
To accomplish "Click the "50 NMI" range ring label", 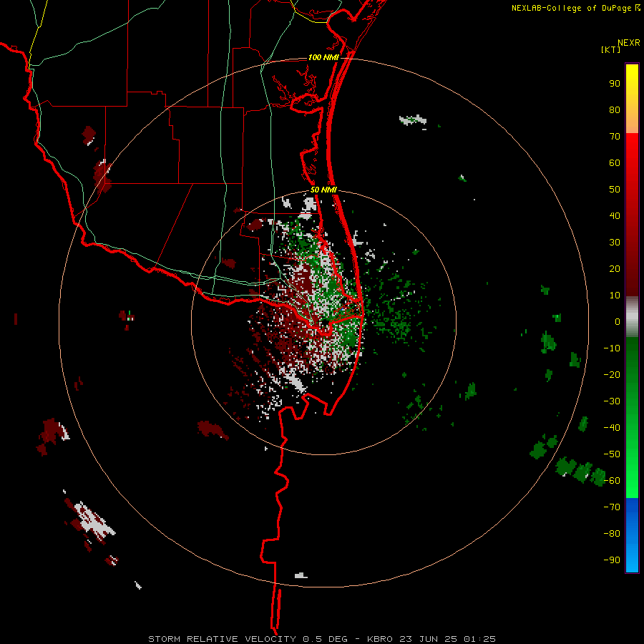I will click(323, 190).
